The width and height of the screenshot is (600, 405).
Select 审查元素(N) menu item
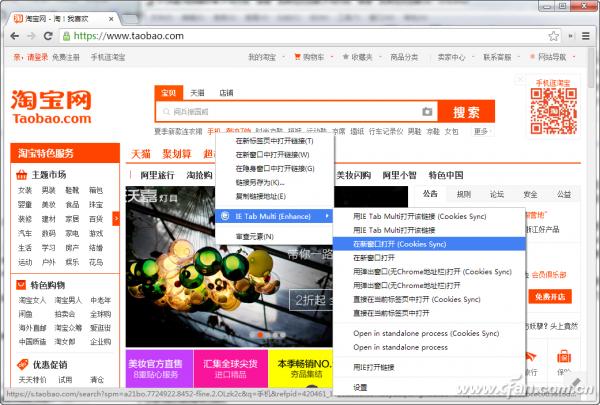[x=275, y=237]
